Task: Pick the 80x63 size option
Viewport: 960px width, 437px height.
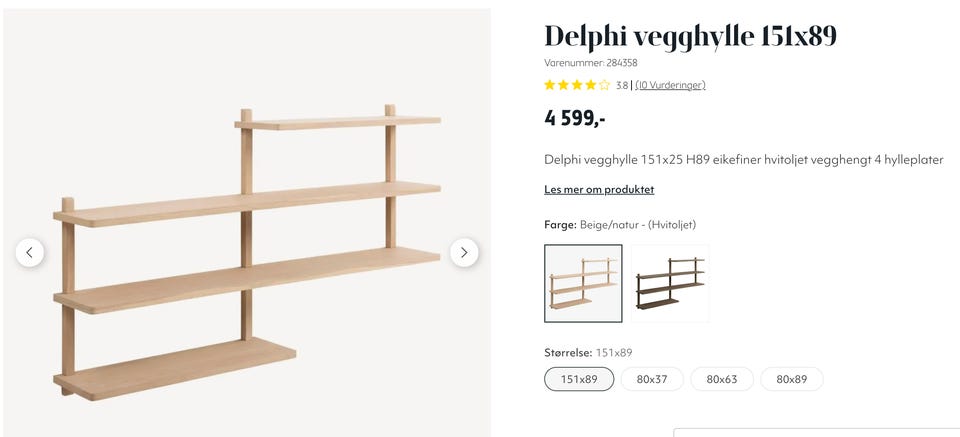Action: click(x=722, y=379)
